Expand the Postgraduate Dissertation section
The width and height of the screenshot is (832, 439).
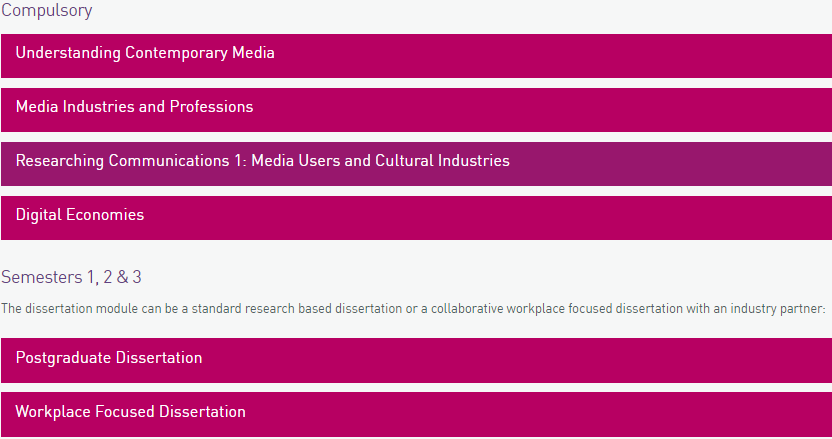point(416,359)
